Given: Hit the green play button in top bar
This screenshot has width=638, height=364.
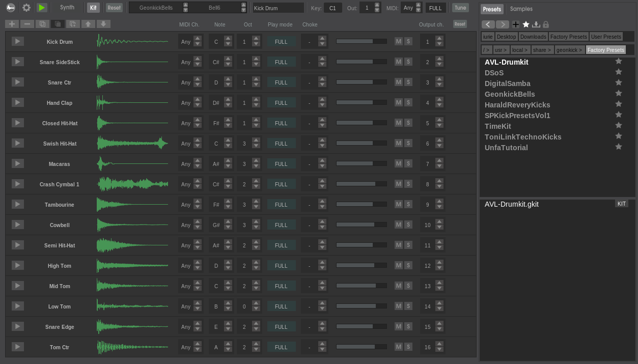Looking at the screenshot, I should 42,8.
